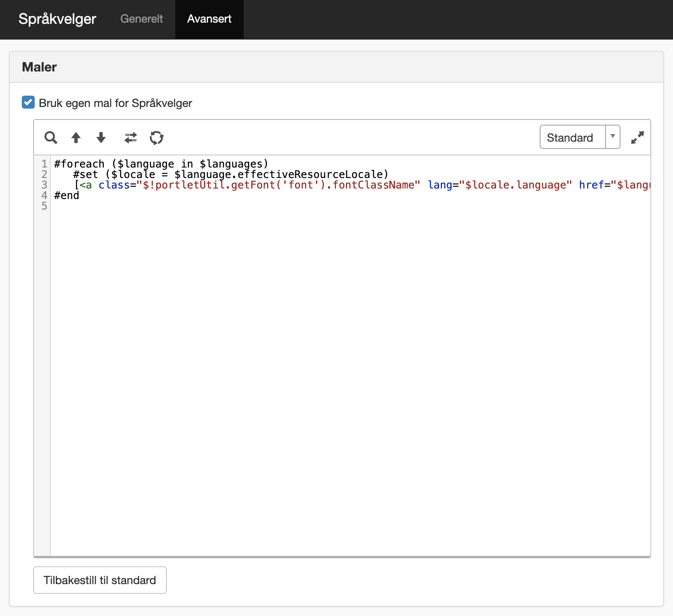The image size is (673, 616).
Task: Open replace tool with swap arrows icon
Action: [x=130, y=138]
